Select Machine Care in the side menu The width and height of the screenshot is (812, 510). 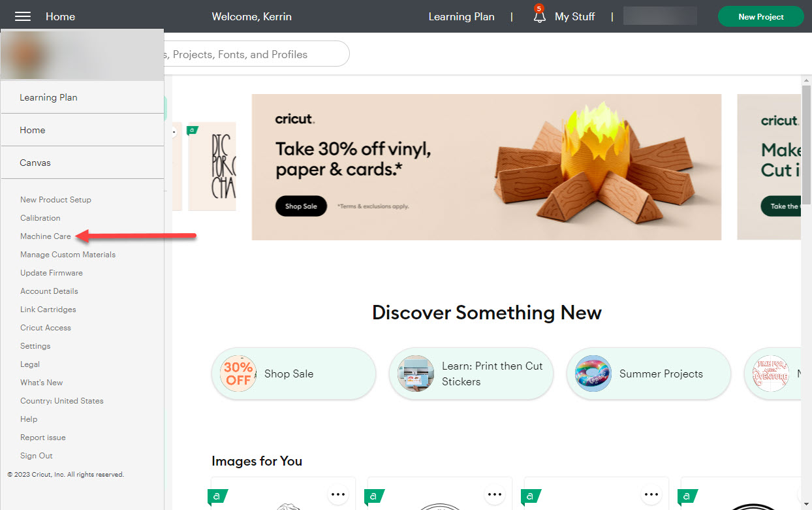coord(45,236)
